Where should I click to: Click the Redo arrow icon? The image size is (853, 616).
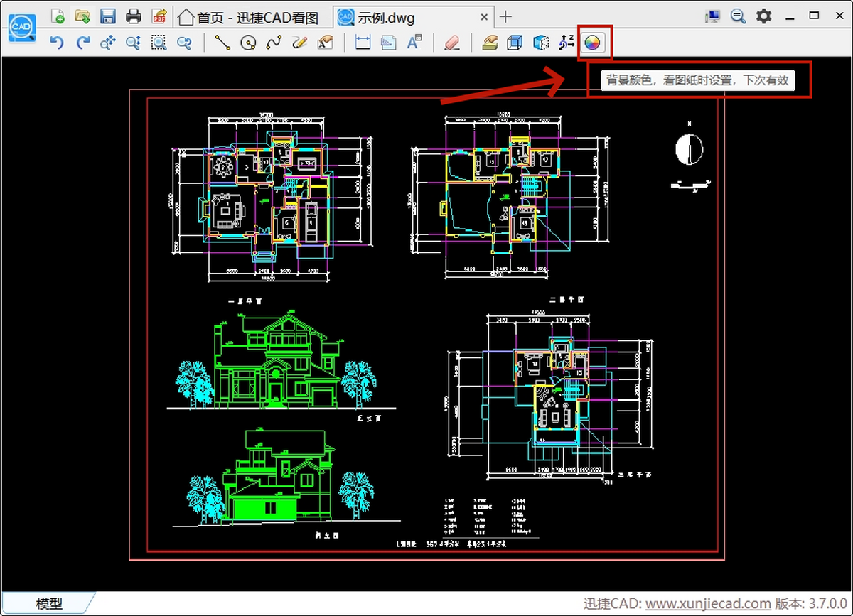point(83,43)
